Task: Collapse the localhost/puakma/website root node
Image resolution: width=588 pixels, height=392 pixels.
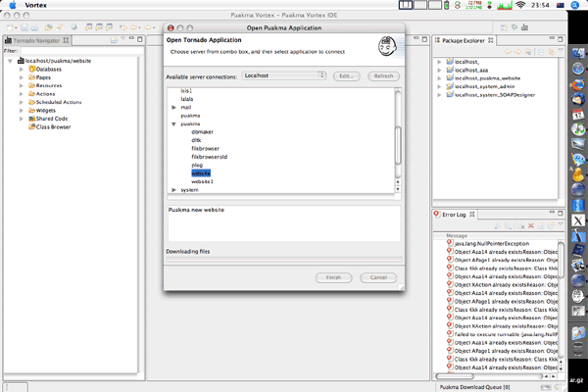Action: tap(10, 61)
